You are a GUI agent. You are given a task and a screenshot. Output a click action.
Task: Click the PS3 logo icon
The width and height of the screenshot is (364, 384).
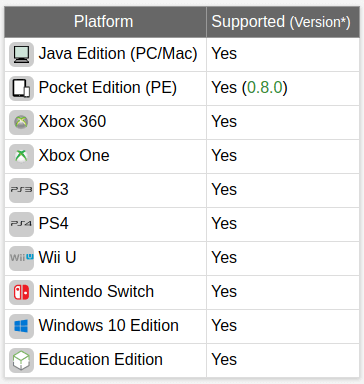[x=21, y=190]
